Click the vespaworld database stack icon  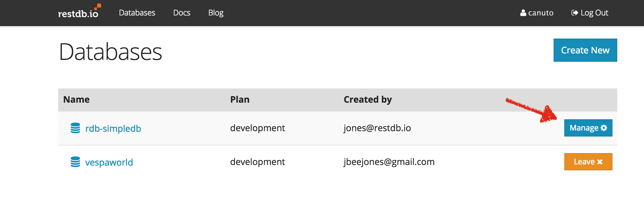[x=75, y=162]
